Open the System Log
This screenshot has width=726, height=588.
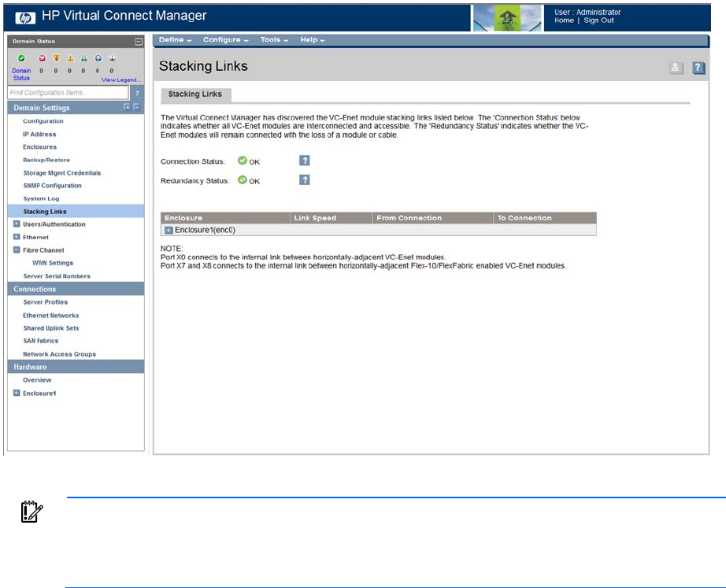41,198
